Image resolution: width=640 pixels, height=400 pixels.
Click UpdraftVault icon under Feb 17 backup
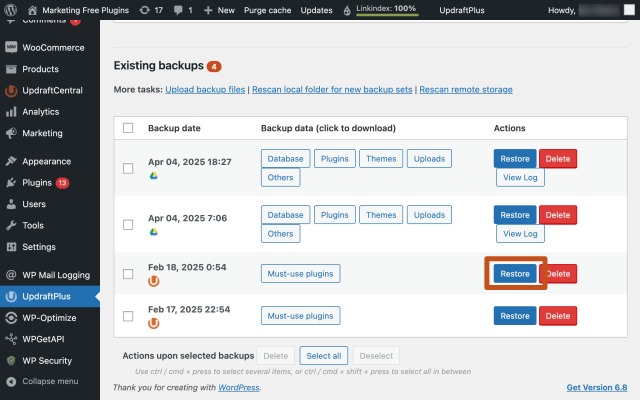tap(153, 323)
